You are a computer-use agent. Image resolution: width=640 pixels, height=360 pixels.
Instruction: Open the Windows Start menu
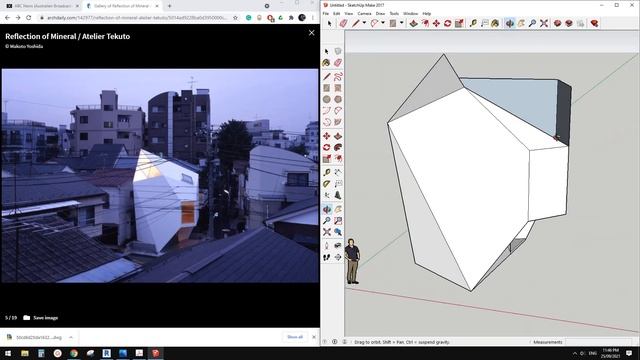(8, 353)
